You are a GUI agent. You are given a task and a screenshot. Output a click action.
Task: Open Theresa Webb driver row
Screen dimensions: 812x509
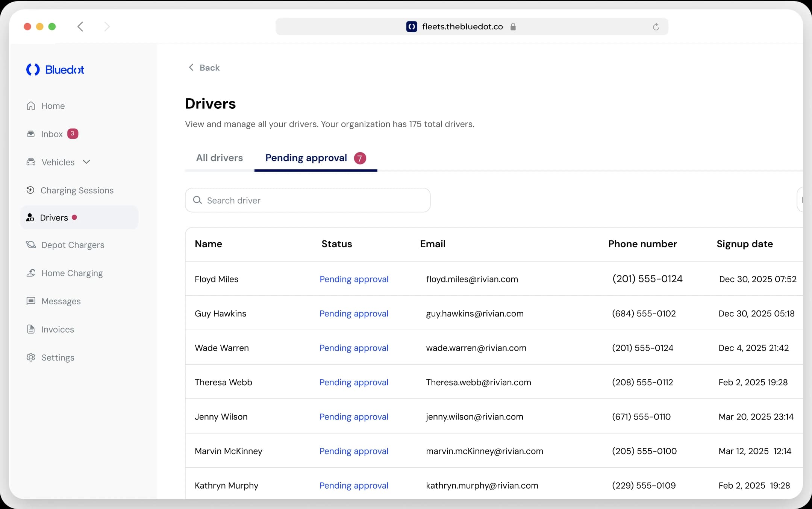point(494,382)
